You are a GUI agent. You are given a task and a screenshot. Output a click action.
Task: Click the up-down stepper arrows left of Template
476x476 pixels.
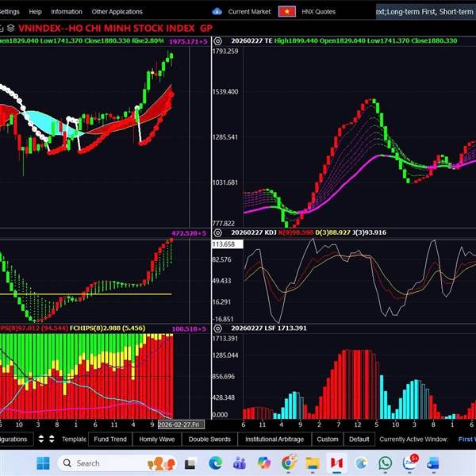51,439
